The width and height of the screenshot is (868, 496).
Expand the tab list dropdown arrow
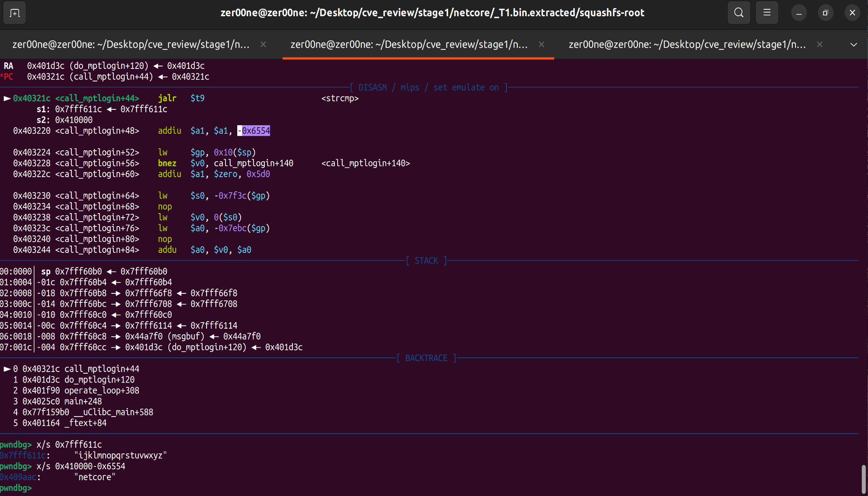point(853,45)
